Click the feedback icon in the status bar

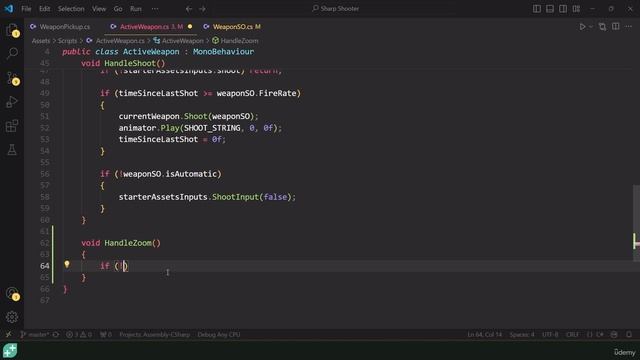(614, 334)
